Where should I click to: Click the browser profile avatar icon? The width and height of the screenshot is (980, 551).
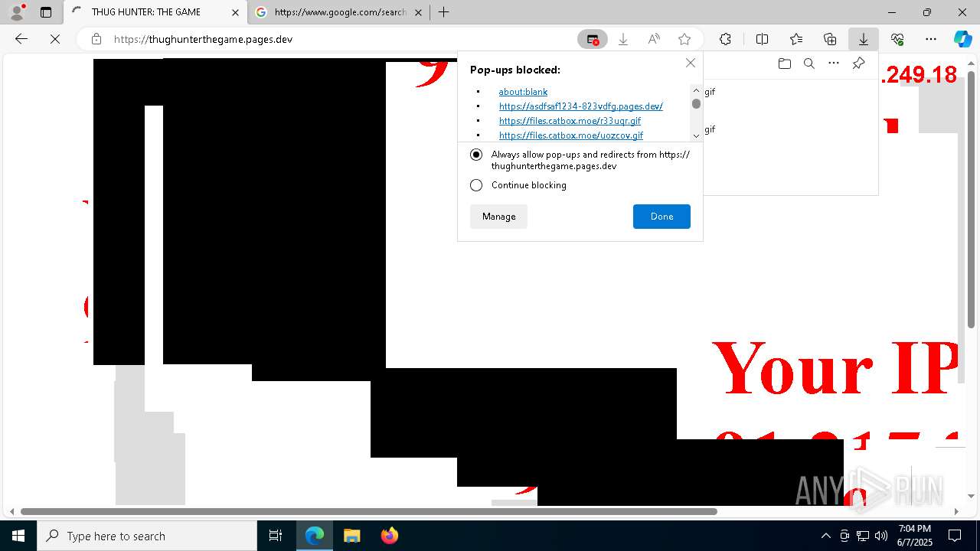(17, 12)
